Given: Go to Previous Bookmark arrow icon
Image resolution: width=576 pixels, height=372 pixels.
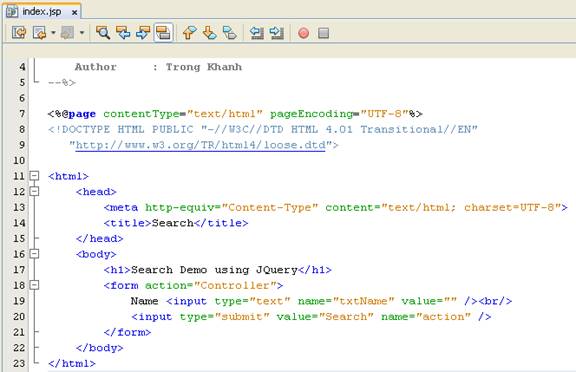Looking at the screenshot, I should click(x=190, y=33).
